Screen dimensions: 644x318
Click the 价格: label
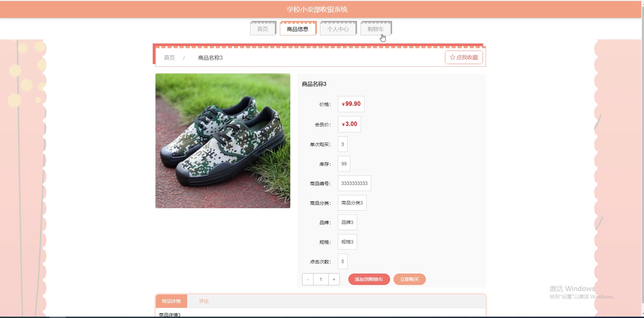(325, 104)
